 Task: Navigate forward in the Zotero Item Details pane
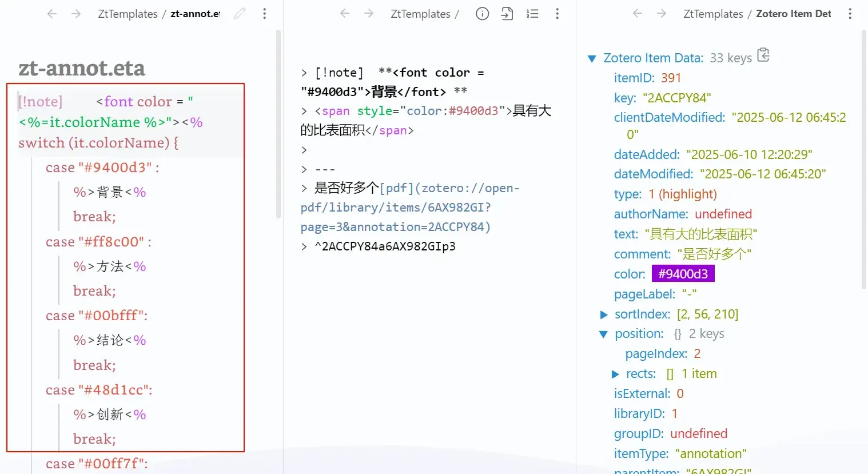point(662,14)
